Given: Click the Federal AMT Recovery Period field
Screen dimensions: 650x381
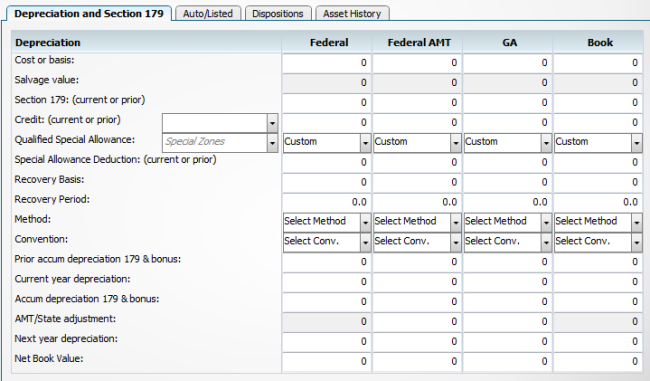Looking at the screenshot, I should pos(417,202).
